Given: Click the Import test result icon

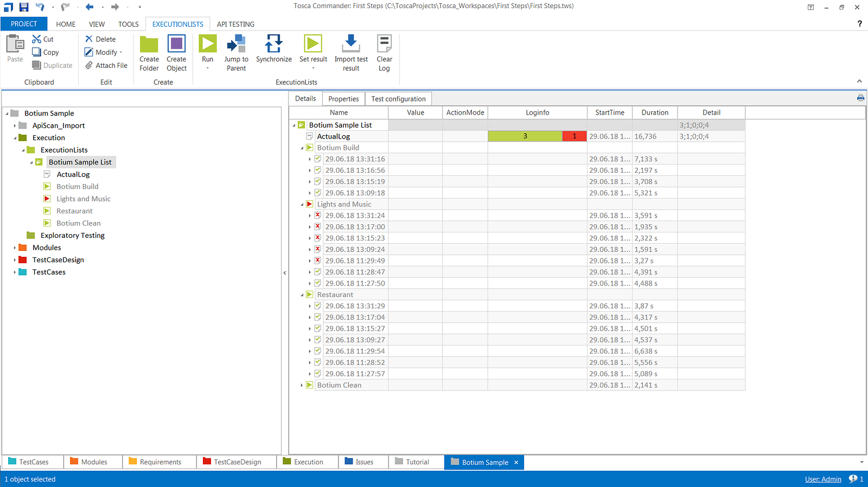Looking at the screenshot, I should 351,43.
